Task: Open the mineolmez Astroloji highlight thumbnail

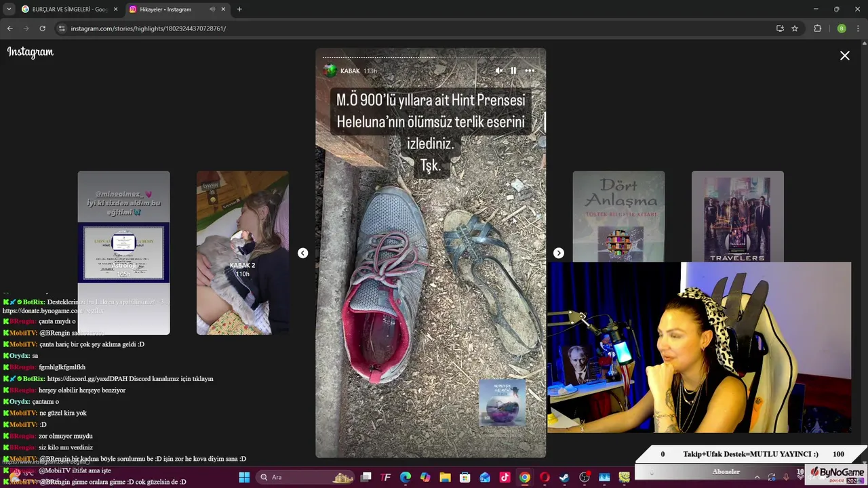Action: (123, 253)
